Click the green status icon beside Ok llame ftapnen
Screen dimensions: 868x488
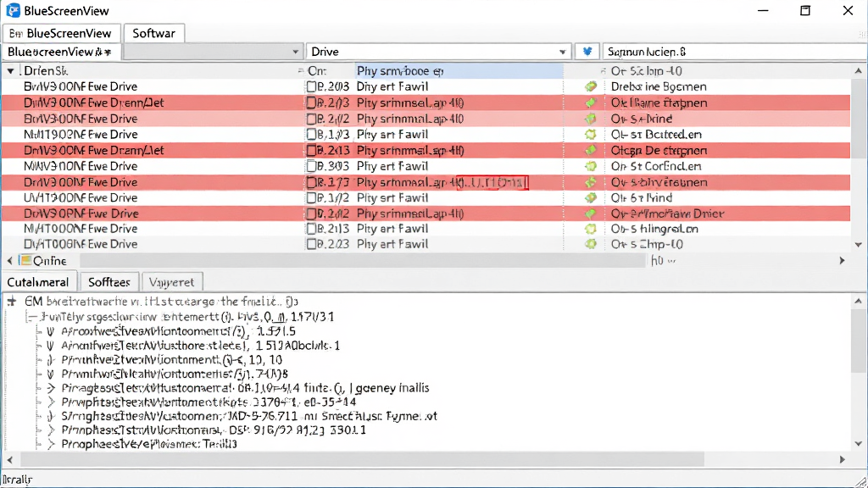point(591,103)
